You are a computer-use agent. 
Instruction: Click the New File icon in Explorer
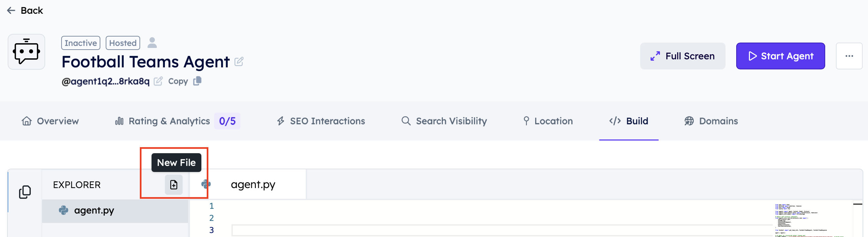[174, 185]
